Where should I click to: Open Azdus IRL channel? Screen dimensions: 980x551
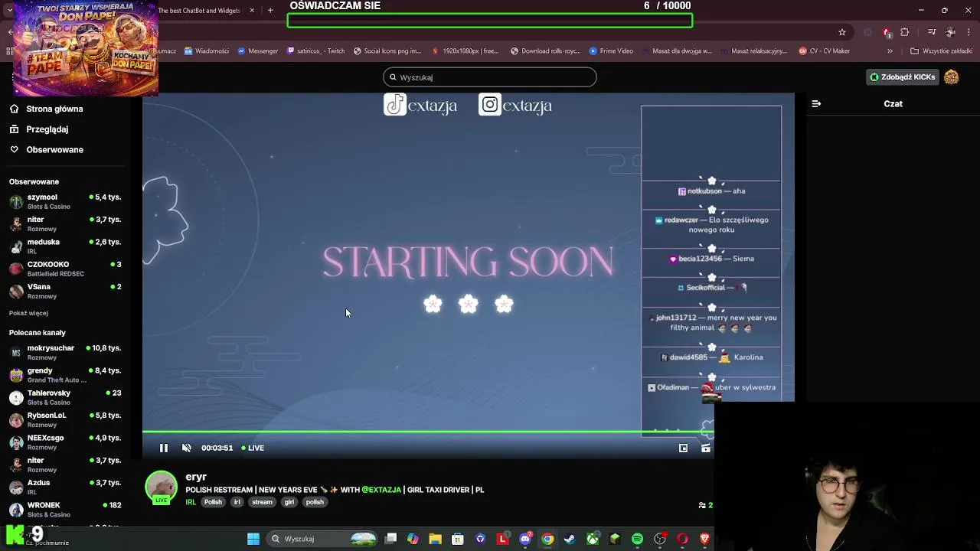(65, 487)
